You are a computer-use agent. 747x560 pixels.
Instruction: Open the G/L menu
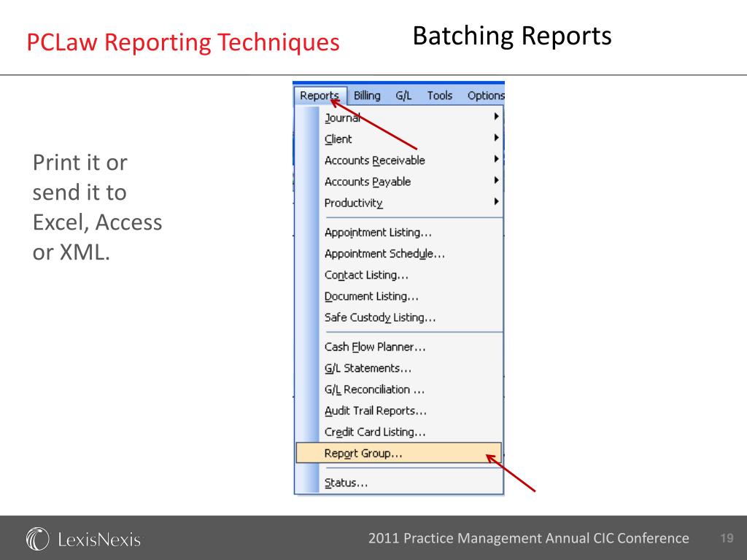tap(403, 96)
